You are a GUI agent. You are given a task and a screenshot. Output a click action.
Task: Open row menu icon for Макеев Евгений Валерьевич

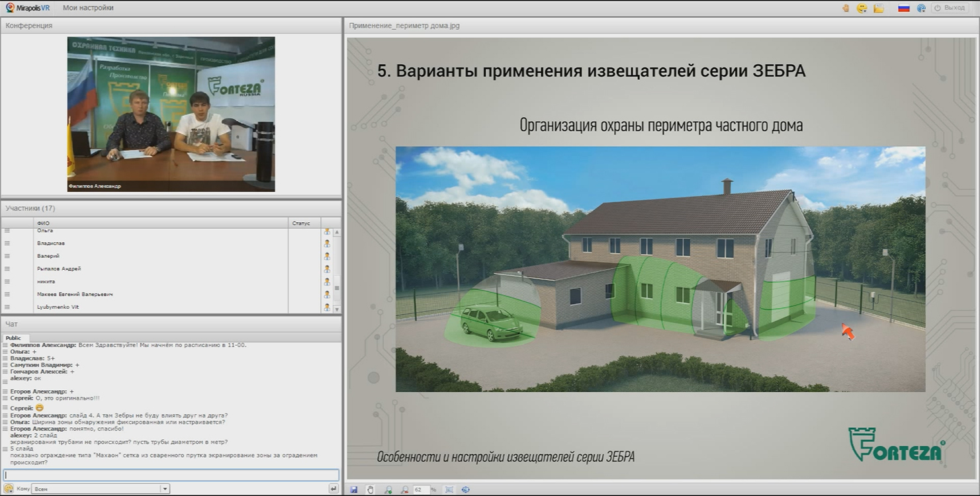[x=7, y=294]
